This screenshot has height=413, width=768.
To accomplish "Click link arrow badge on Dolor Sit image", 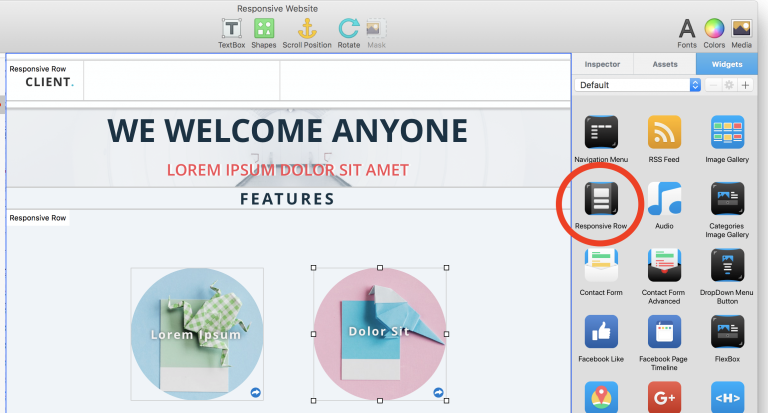I will [438, 392].
